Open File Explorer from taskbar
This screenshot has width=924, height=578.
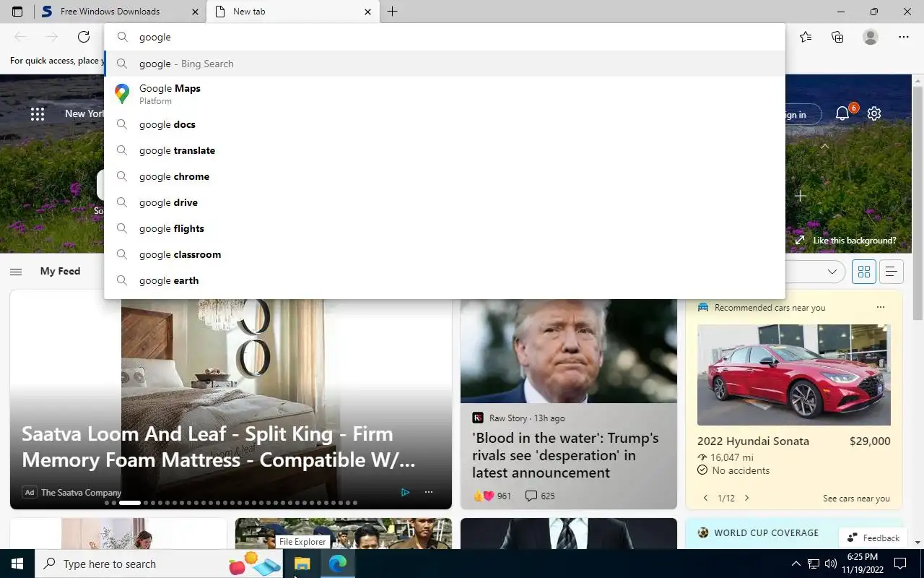[302, 564]
